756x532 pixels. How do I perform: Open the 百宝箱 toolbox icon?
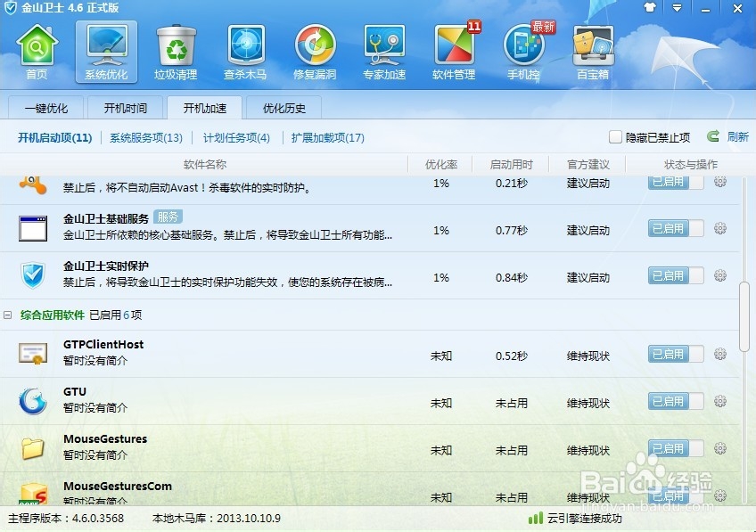[593, 52]
